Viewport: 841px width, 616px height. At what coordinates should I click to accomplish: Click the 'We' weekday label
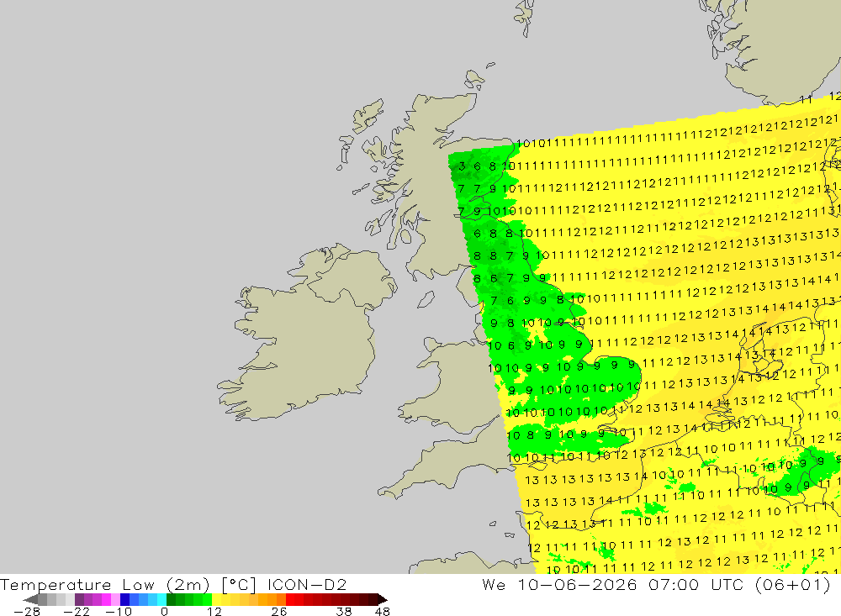point(494,584)
